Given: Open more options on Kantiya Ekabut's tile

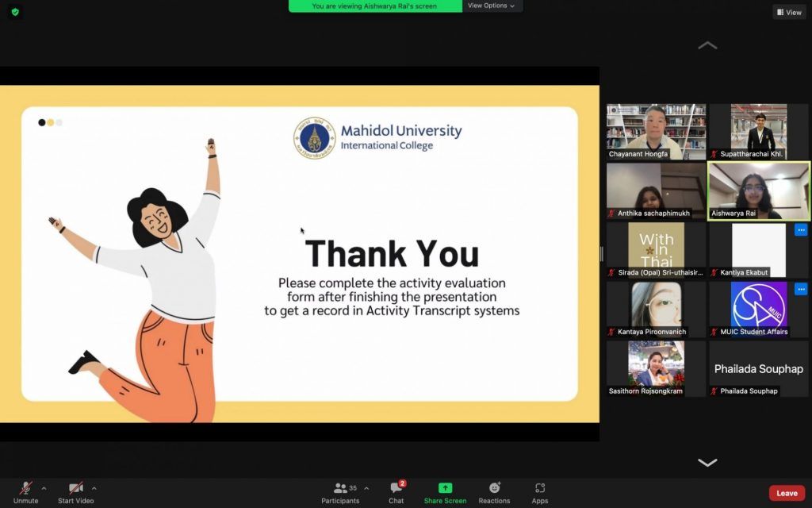Looking at the screenshot, I should pos(801,230).
